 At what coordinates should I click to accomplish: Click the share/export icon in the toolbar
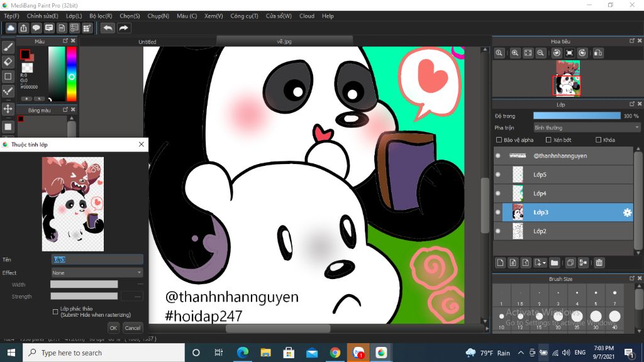23,28
